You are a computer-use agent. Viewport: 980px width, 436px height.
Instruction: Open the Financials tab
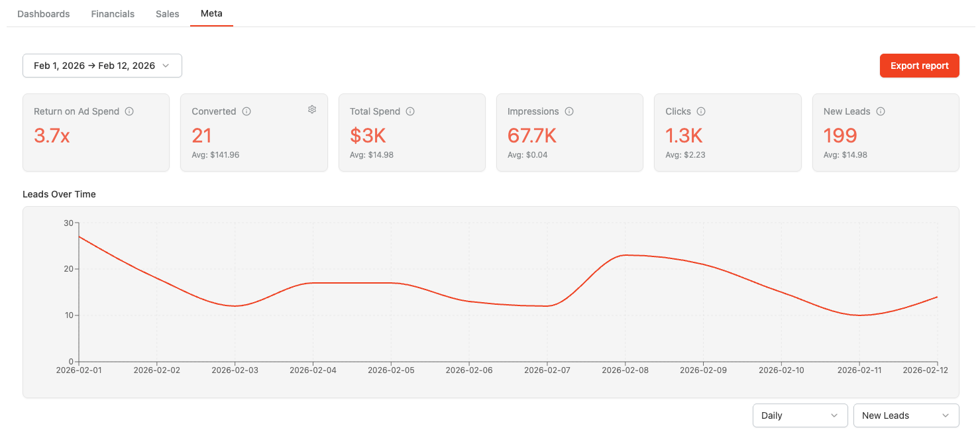[x=113, y=14]
